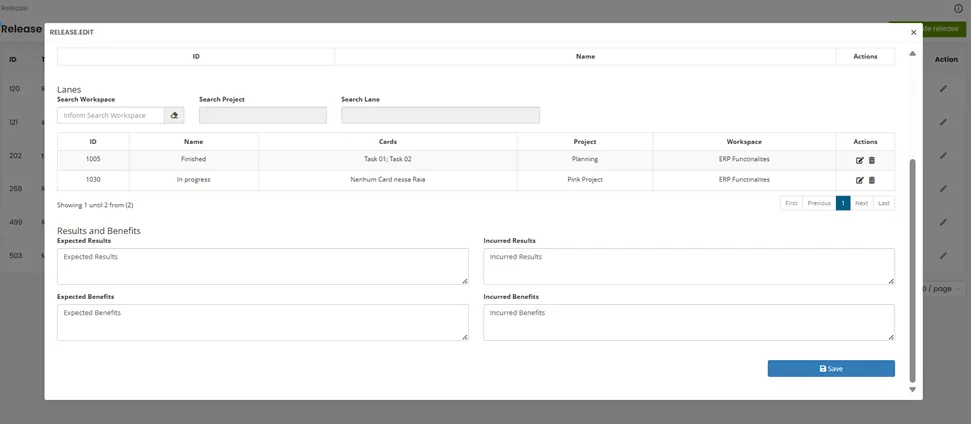
Task: Go to the Next lanes page
Action: [x=861, y=203]
